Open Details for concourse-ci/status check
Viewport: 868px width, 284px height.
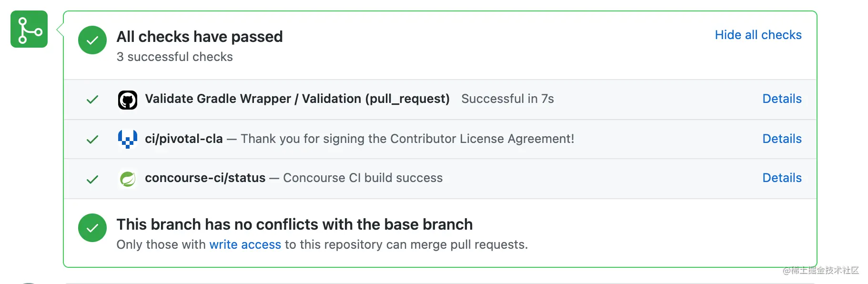coord(782,178)
